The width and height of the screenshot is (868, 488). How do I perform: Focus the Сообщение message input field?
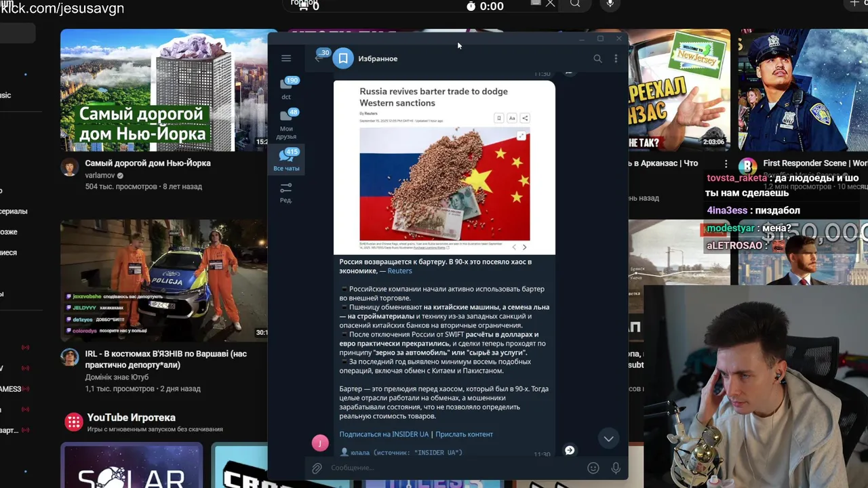point(454,468)
